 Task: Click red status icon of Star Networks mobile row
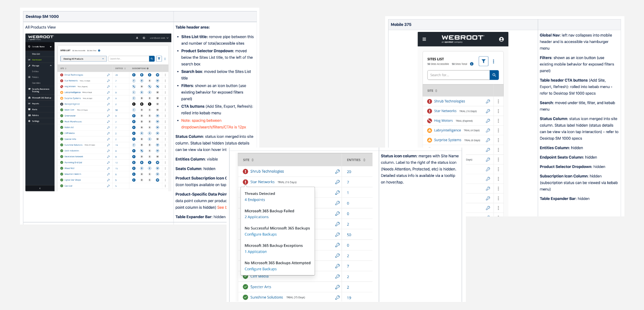click(x=430, y=111)
